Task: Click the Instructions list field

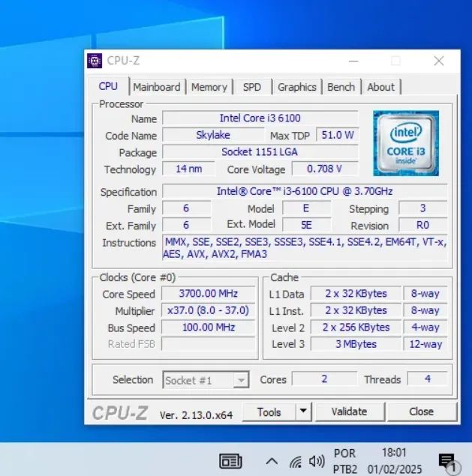Action: click(305, 247)
